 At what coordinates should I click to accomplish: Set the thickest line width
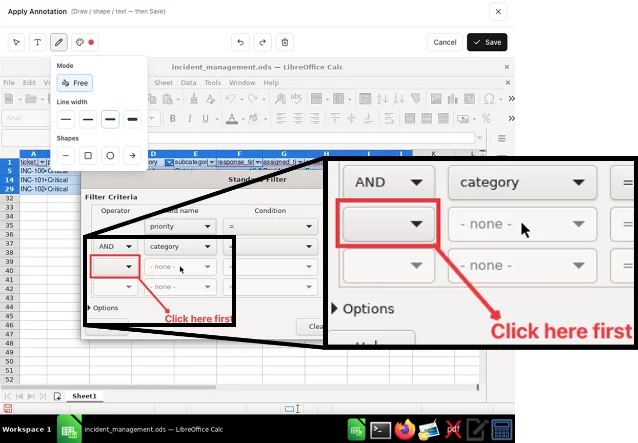(x=132, y=119)
